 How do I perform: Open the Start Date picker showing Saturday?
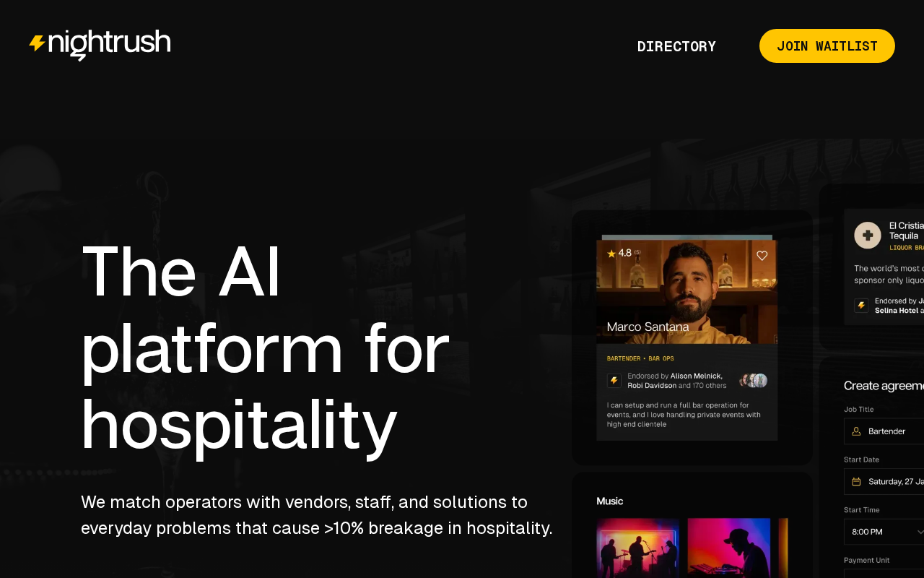click(884, 481)
